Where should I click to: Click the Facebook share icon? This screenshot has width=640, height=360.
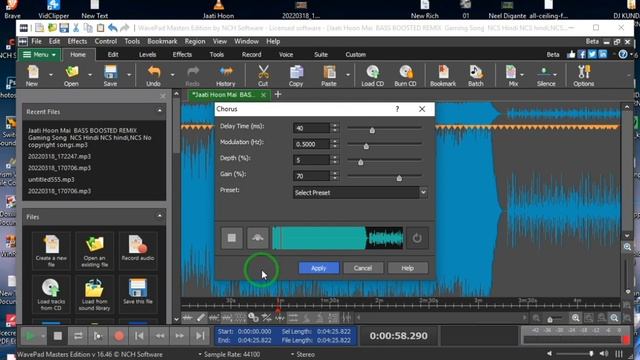pyautogui.click(x=582, y=54)
